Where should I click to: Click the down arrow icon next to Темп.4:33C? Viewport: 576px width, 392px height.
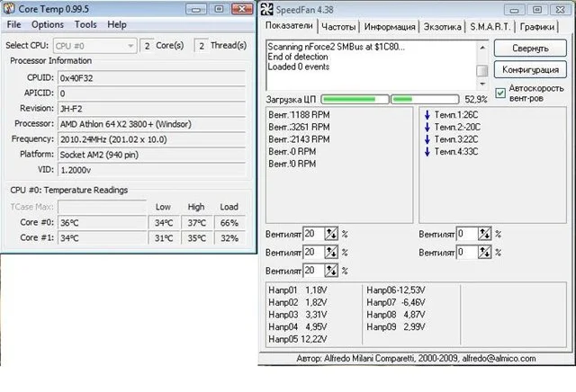click(427, 151)
